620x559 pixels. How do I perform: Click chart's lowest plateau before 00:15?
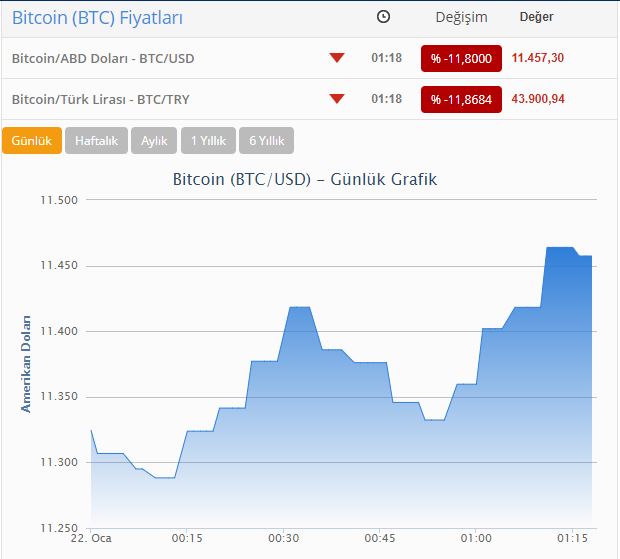164,478
